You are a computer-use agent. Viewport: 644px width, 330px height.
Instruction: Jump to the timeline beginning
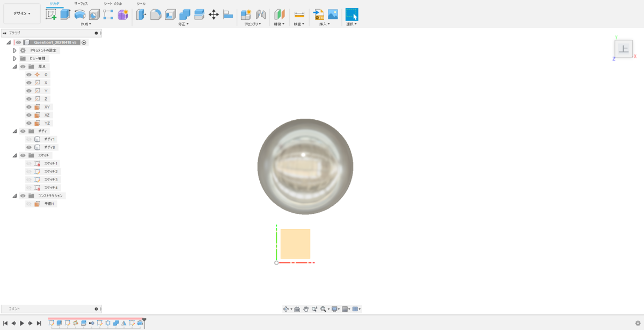click(5, 323)
